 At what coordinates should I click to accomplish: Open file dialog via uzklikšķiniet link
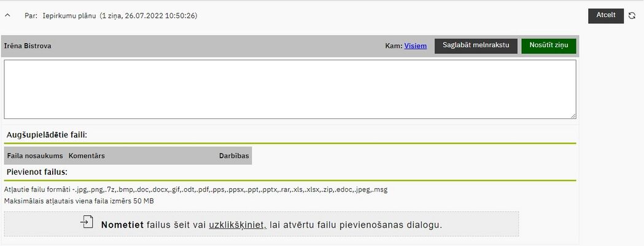[x=238, y=225]
